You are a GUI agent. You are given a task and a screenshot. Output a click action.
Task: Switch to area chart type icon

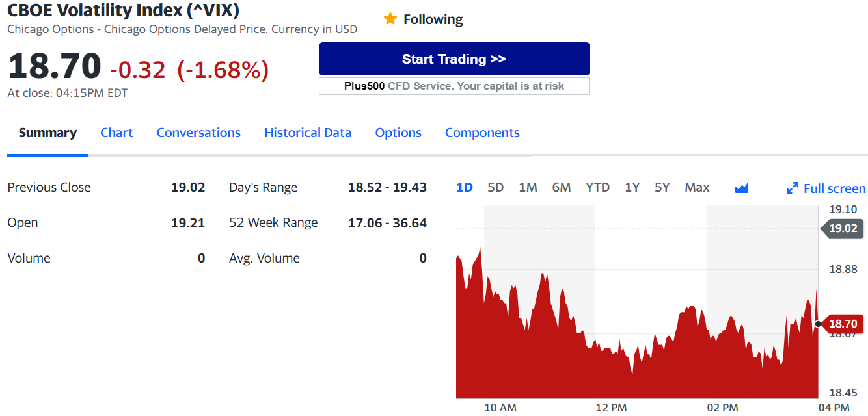[x=742, y=188]
